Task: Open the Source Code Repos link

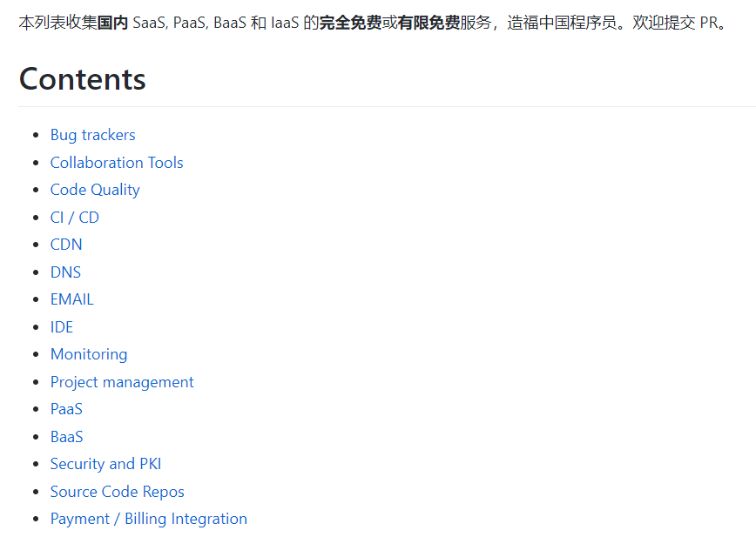Action: pyautogui.click(x=118, y=492)
